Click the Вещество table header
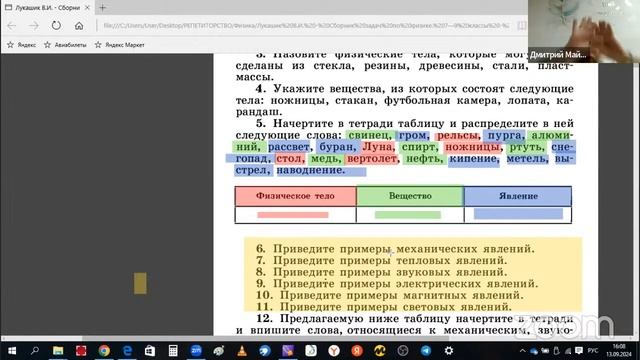This screenshot has height=360, width=640. tap(410, 196)
